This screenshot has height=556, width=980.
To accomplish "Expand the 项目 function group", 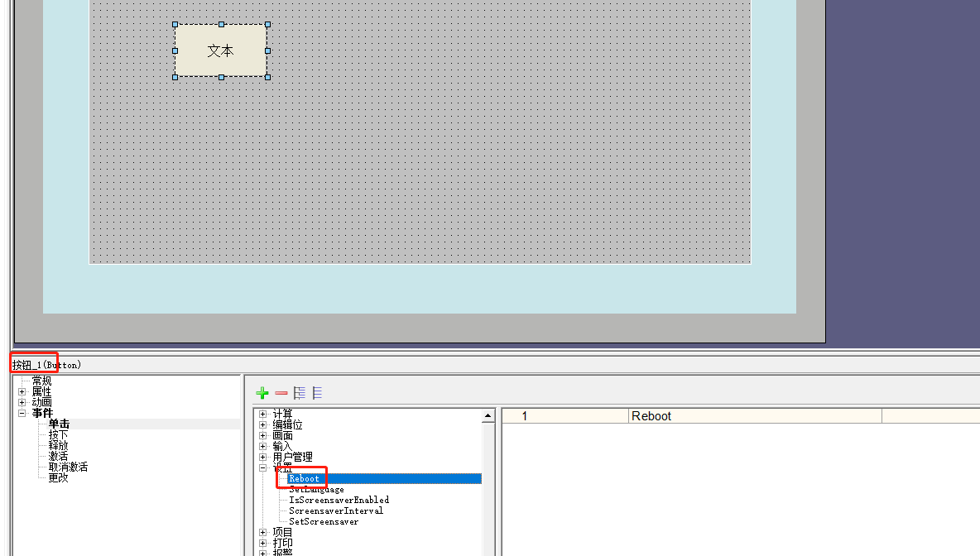I will coord(262,532).
